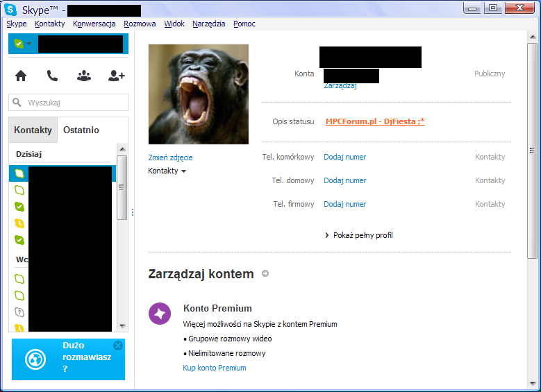Click contact list scrollbar up arrow

[122, 149]
